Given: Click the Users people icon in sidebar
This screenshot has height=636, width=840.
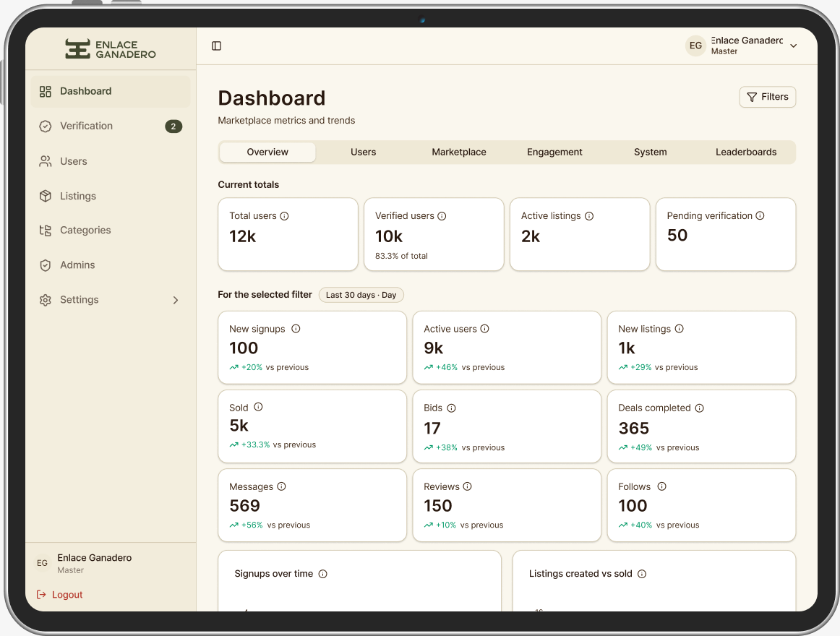Looking at the screenshot, I should 46,161.
